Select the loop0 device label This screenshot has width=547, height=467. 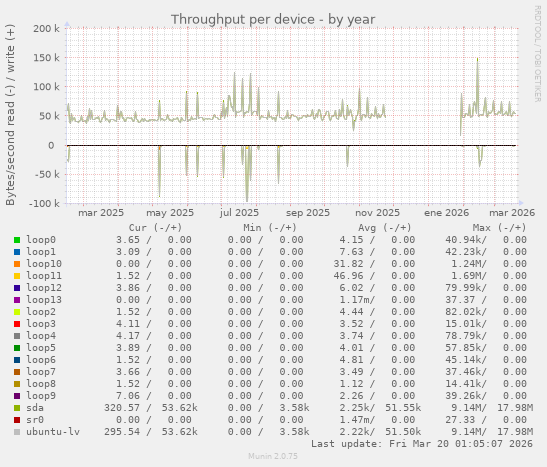click(41, 240)
